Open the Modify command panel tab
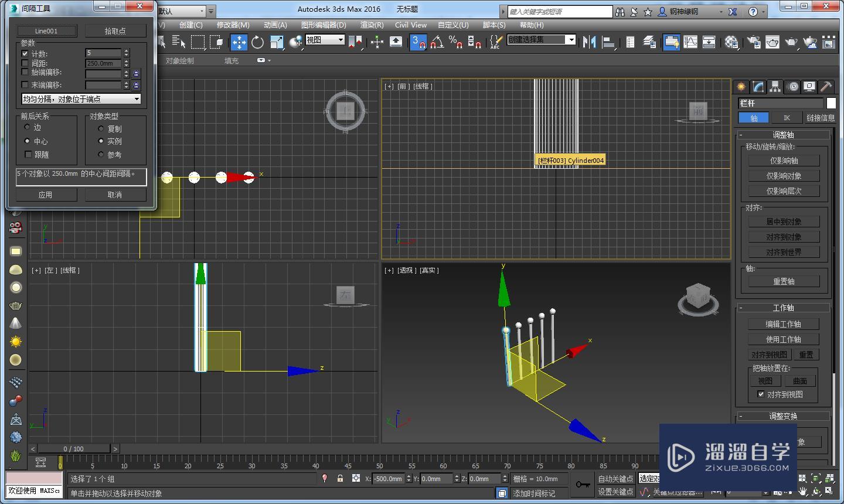844x504 pixels. pos(758,87)
